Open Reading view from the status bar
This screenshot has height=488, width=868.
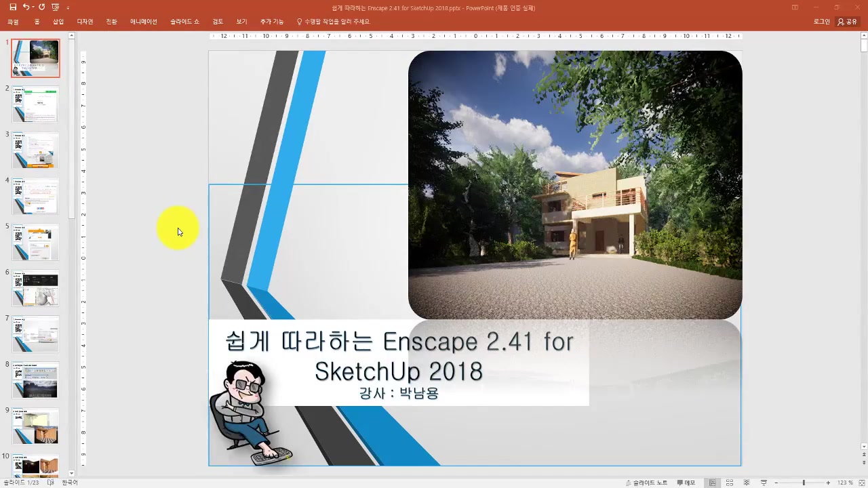(745, 481)
